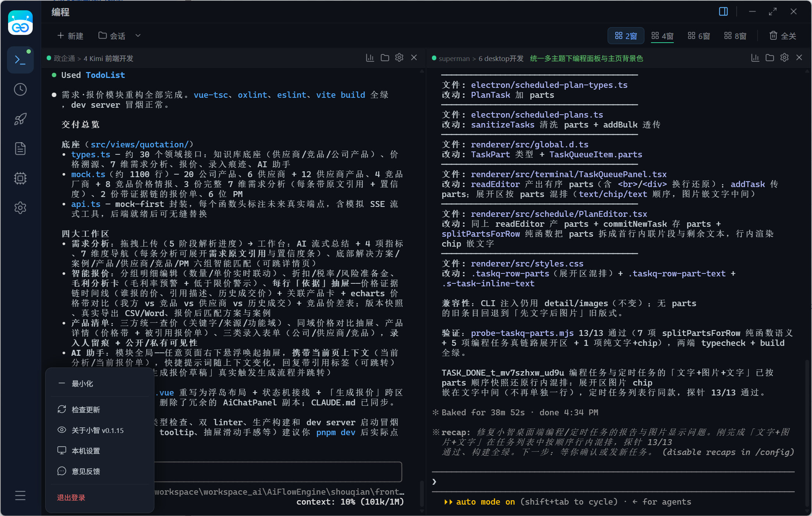
Task: Click the 政企通 breadcrumb label
Action: (64, 58)
